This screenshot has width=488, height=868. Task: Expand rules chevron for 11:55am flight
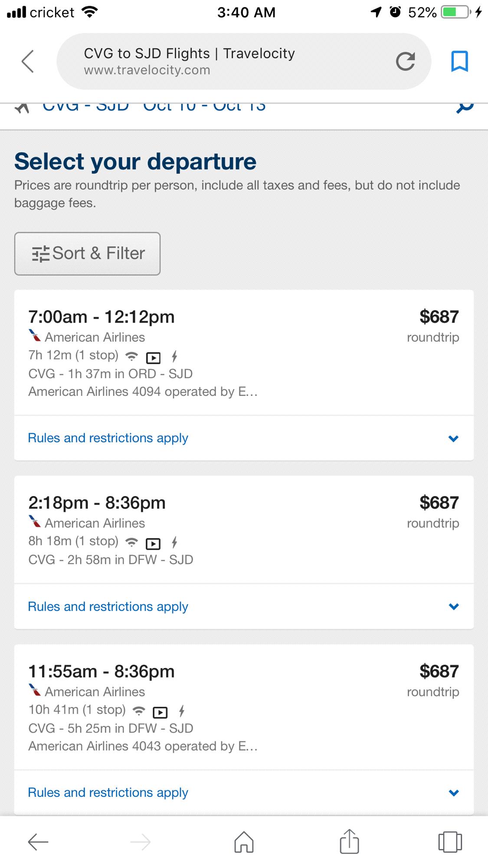[x=453, y=793]
